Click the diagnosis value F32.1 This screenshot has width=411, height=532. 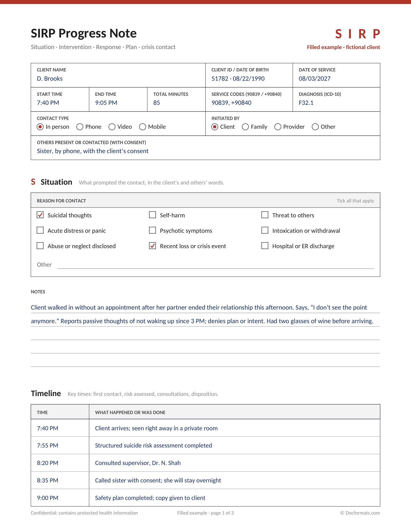click(306, 103)
